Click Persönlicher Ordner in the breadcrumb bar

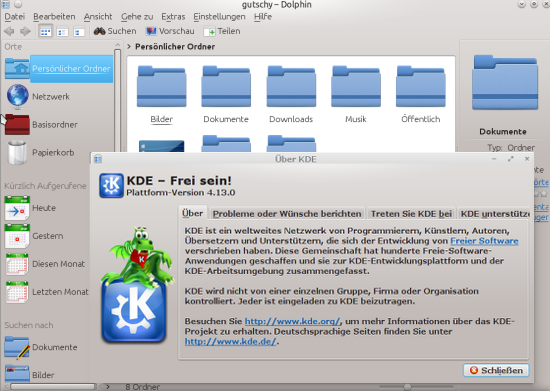click(175, 47)
